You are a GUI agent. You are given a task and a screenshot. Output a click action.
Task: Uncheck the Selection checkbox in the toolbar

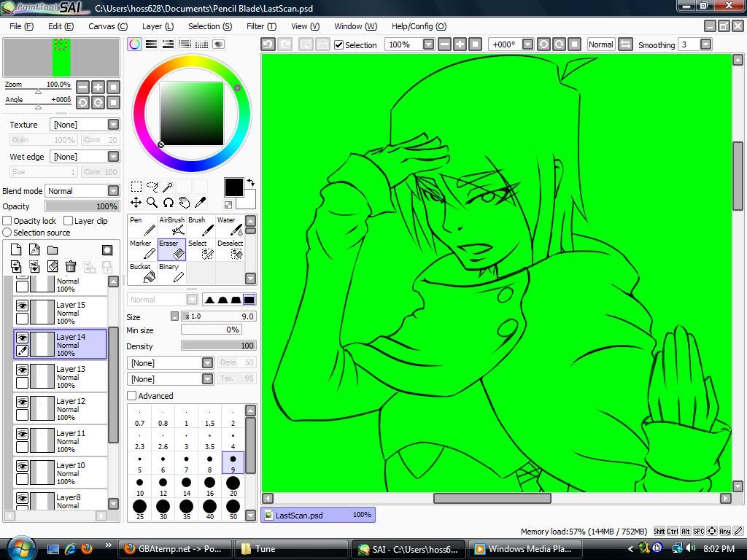pos(338,45)
